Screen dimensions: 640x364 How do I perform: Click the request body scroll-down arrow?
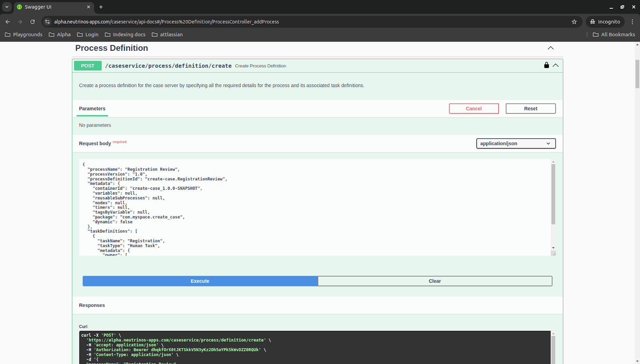point(553,248)
